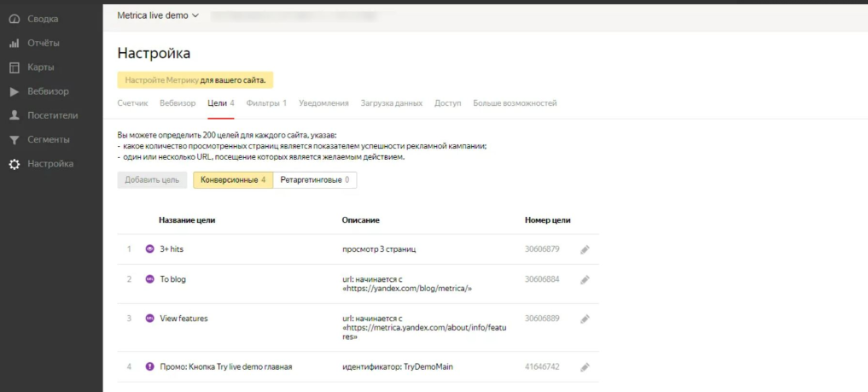This screenshot has height=392, width=868.
Task: Click the Настройка gear icon in sidebar
Action: click(x=15, y=165)
